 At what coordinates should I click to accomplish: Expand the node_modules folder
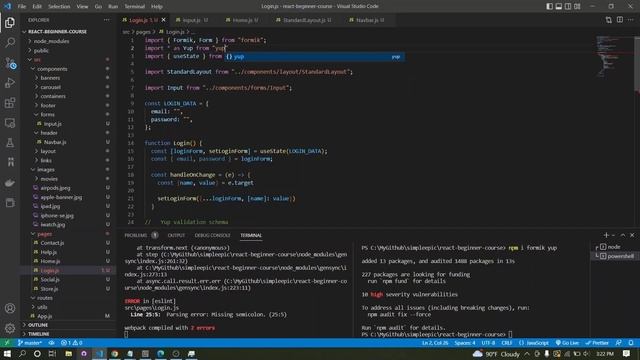[x=51, y=41]
